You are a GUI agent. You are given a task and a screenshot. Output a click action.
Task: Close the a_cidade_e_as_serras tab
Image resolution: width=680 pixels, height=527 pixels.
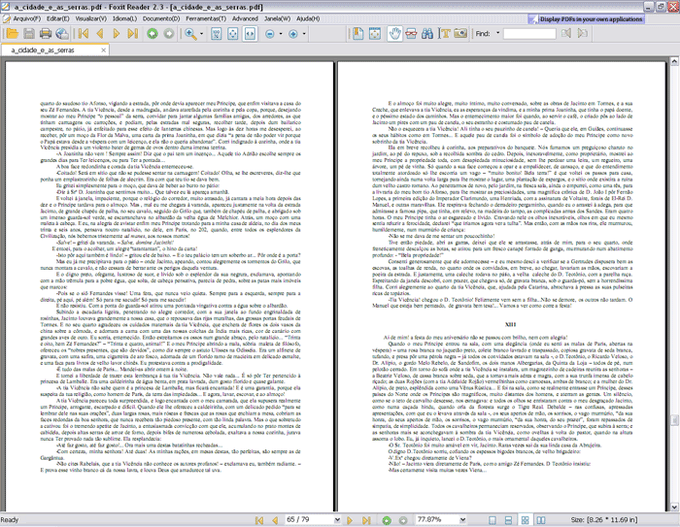coord(103,50)
